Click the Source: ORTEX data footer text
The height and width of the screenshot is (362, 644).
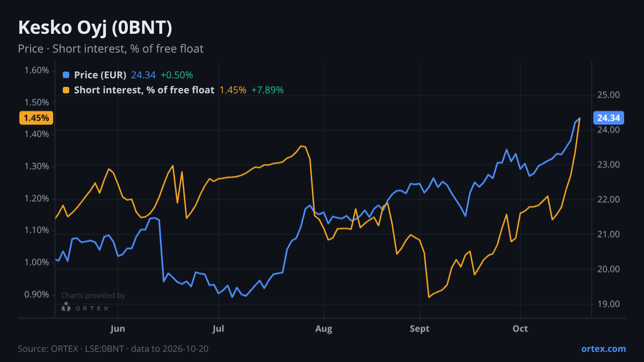pos(113,349)
